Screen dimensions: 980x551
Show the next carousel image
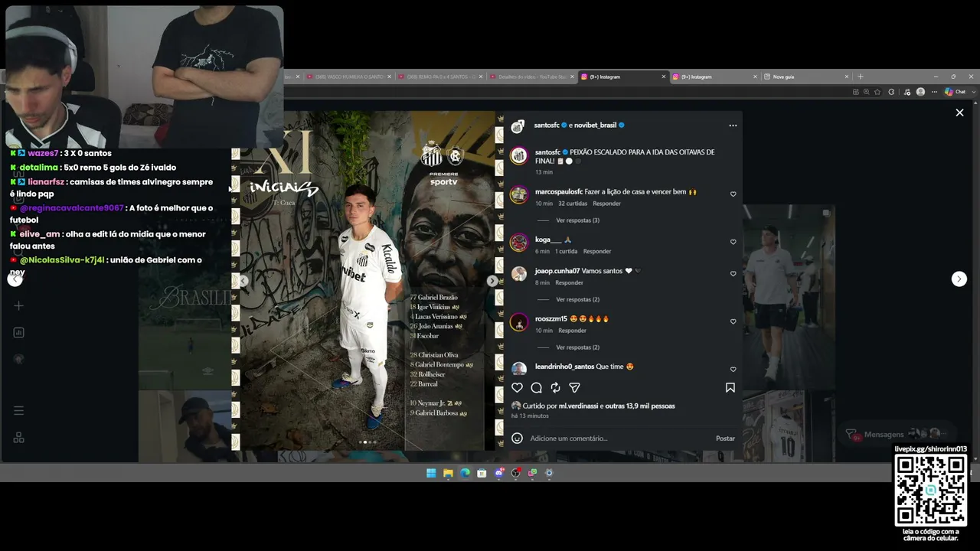[x=492, y=281]
